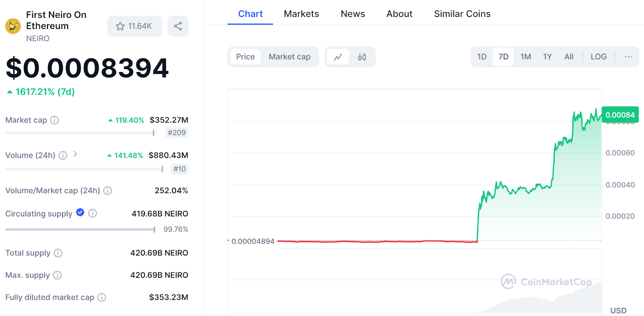Show info icon next to Volume (24h)
The width and height of the screenshot is (644, 316).
63,155
